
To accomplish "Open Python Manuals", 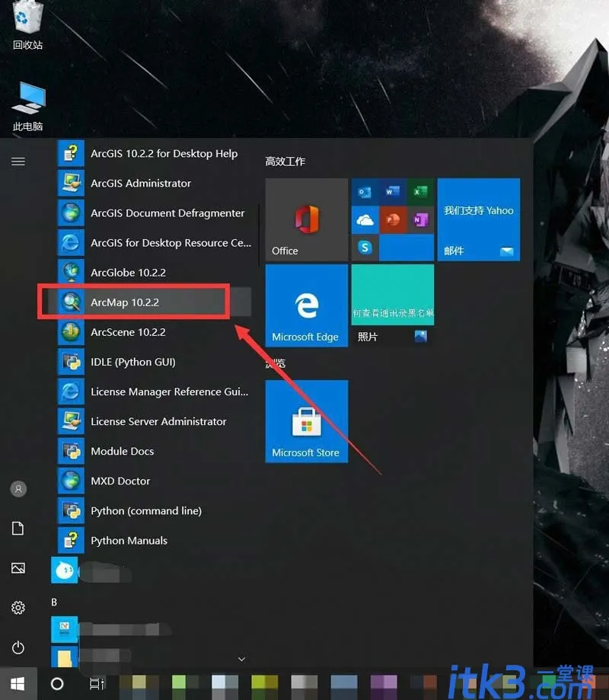I will (x=154, y=541).
